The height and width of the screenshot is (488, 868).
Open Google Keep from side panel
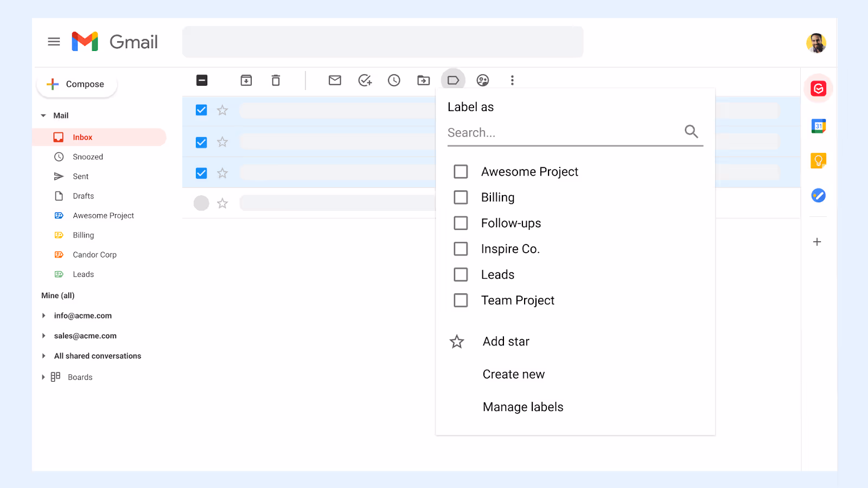tap(818, 160)
